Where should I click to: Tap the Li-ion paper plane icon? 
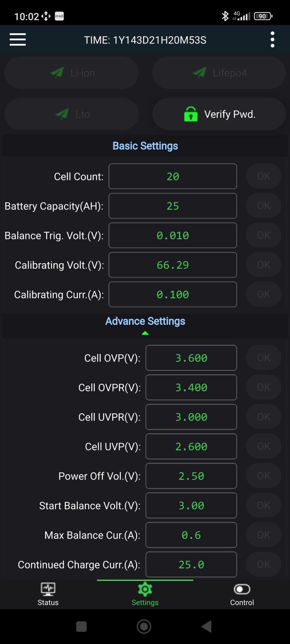[57, 72]
